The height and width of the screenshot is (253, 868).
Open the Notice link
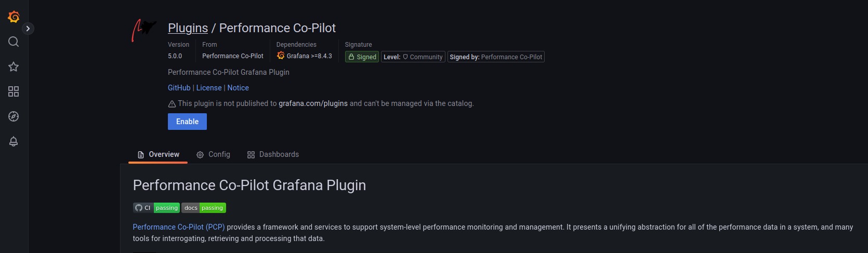pos(238,88)
